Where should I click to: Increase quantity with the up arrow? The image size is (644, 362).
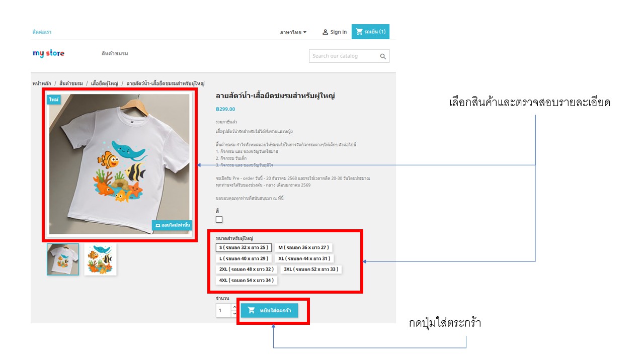point(234,307)
